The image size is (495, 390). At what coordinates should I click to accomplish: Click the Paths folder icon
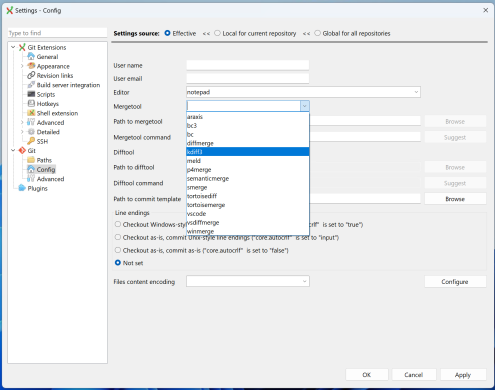pos(31,160)
